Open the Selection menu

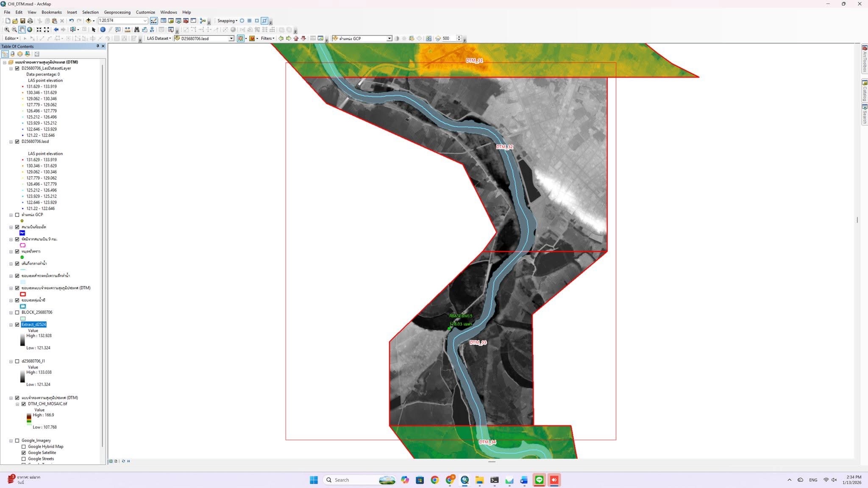(x=90, y=12)
